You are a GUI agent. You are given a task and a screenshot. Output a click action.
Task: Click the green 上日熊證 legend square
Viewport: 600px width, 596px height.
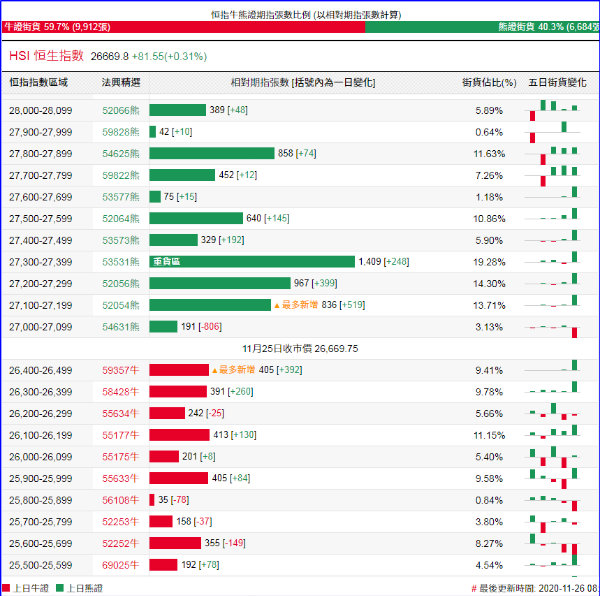[x=60, y=588]
